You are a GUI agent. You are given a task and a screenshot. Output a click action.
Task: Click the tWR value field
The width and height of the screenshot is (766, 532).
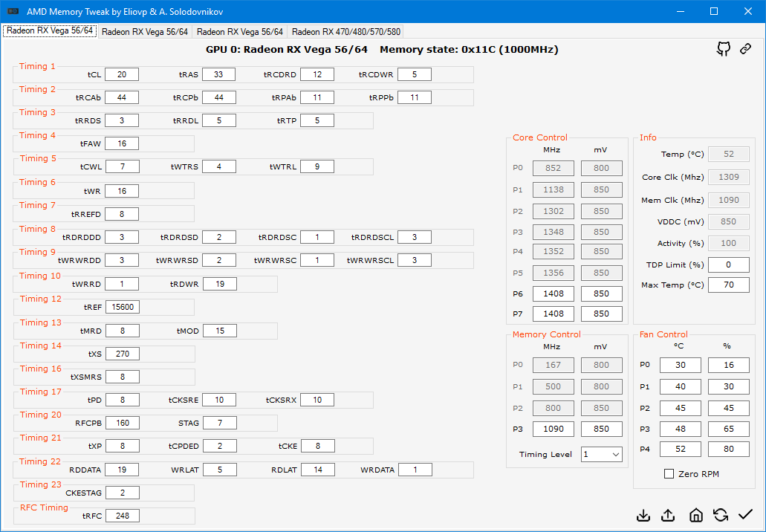pyautogui.click(x=122, y=191)
